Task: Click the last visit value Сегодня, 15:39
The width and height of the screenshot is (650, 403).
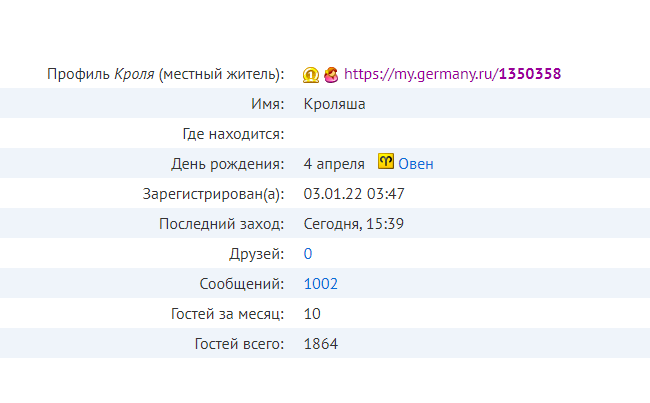Action: pos(353,224)
